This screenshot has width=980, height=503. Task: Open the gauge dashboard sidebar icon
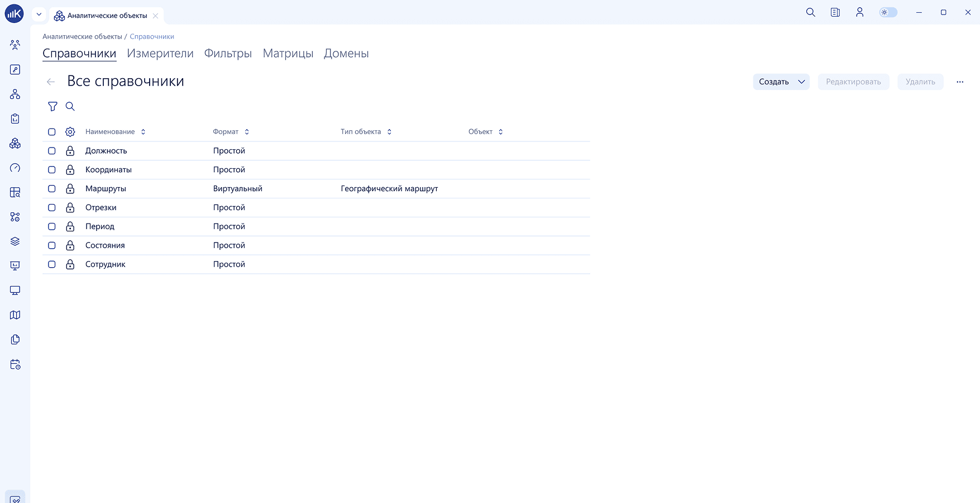[x=15, y=168]
